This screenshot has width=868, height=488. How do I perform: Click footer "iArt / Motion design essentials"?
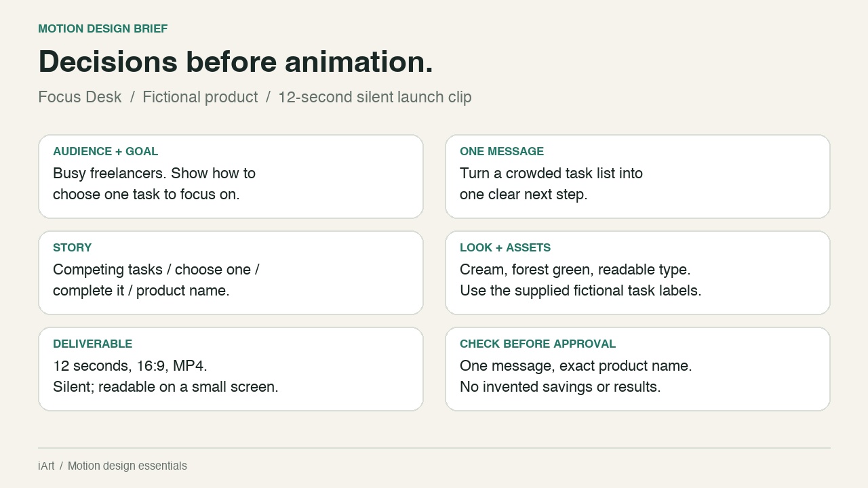click(x=113, y=466)
